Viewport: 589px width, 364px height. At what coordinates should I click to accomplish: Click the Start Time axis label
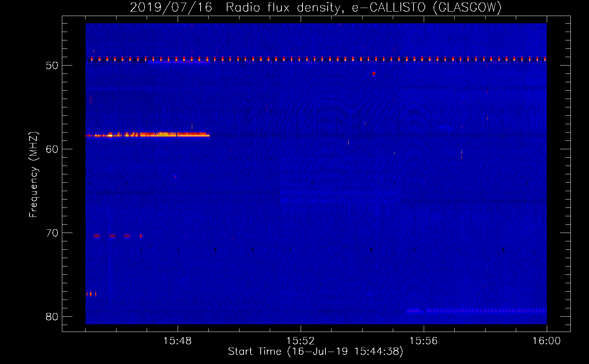pyautogui.click(x=316, y=352)
